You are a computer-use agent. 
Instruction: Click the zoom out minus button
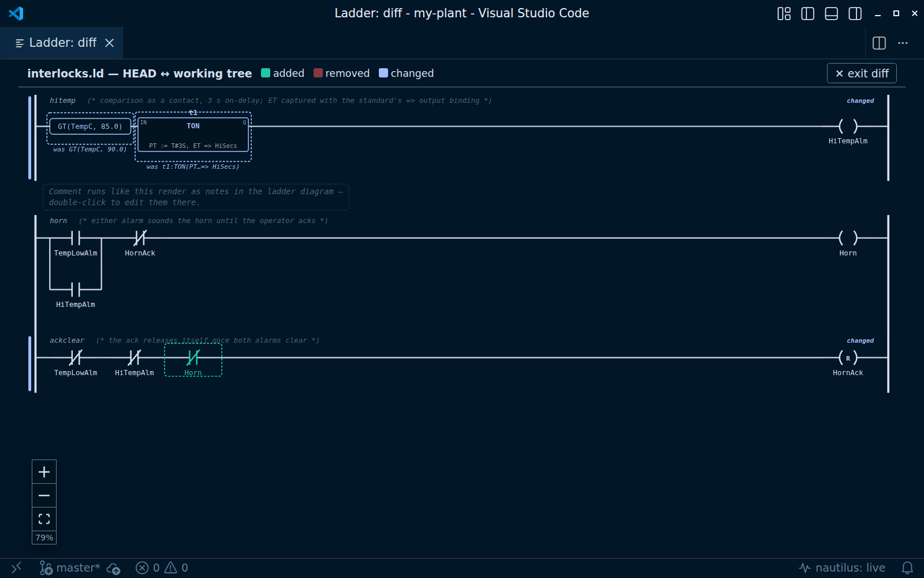44,495
